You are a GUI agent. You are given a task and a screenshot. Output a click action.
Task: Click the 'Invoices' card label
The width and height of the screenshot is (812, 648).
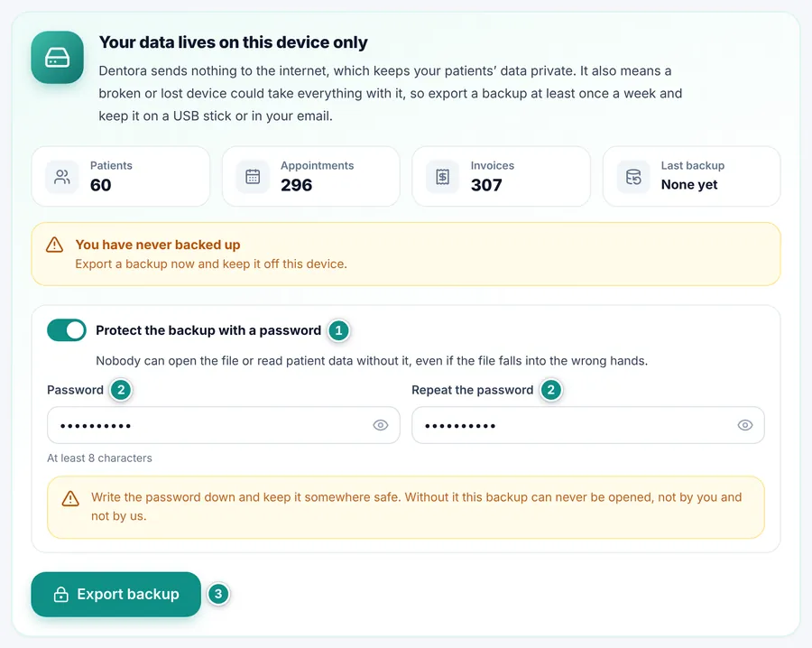[x=493, y=165]
